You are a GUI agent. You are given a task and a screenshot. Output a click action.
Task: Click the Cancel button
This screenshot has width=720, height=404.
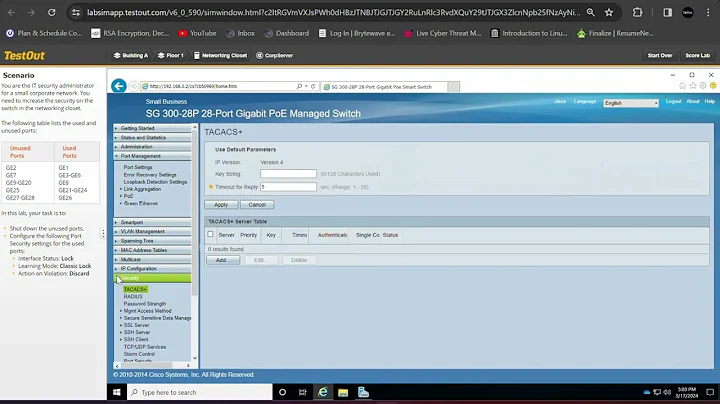[x=257, y=205]
